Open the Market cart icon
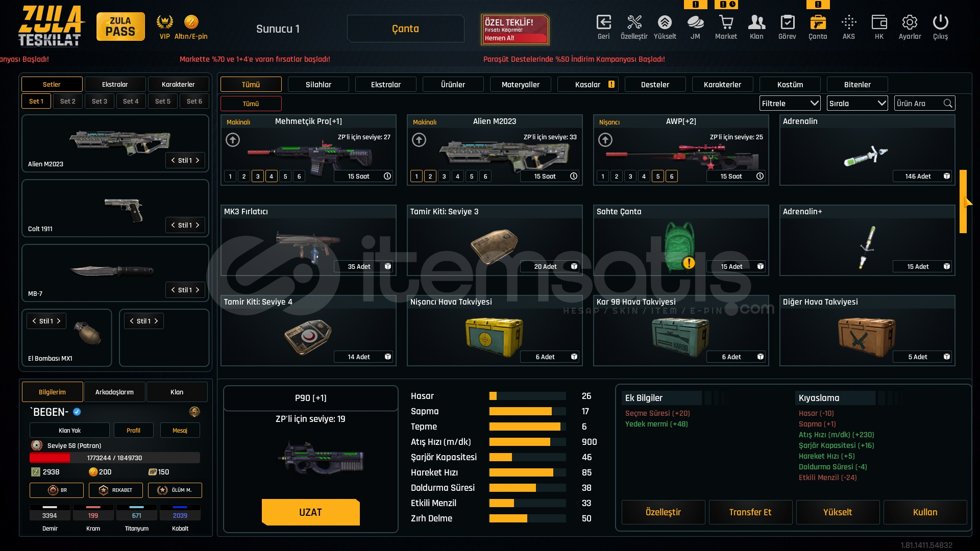Image resolution: width=980 pixels, height=551 pixels. (x=726, y=23)
